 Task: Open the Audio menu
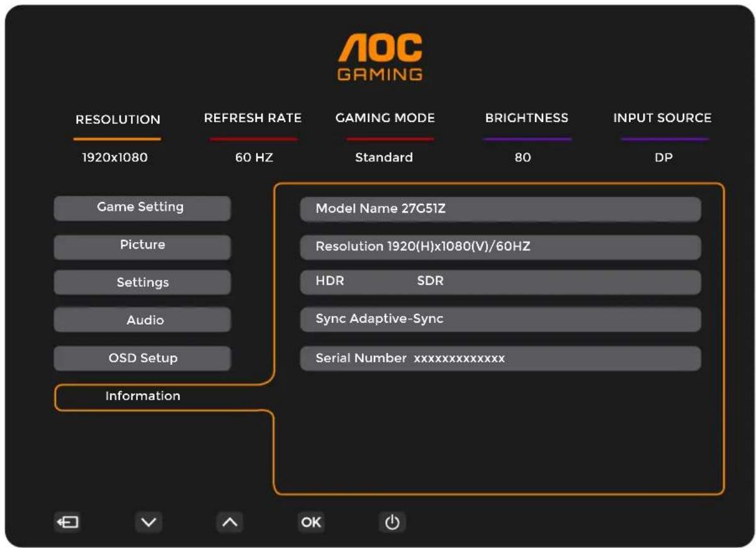tap(142, 320)
